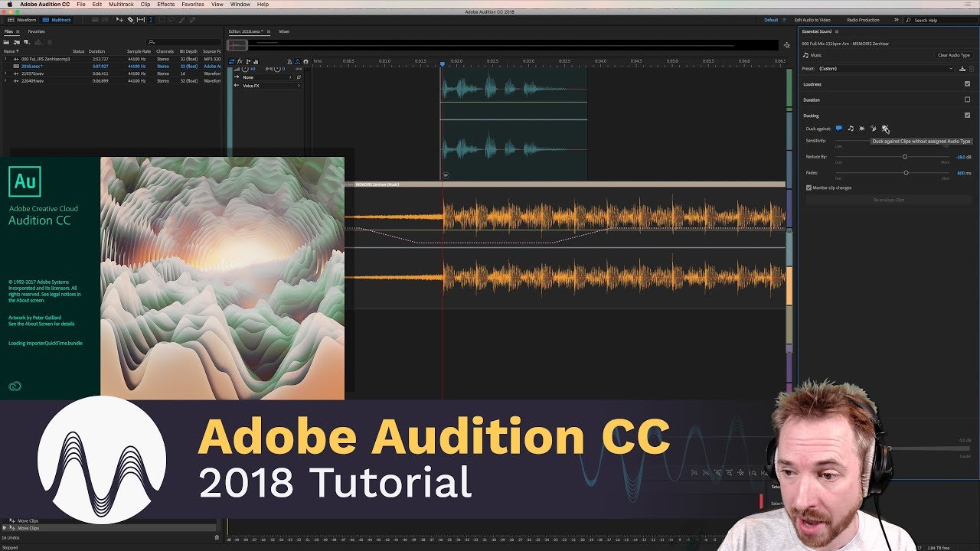The height and width of the screenshot is (551, 980).
Task: Open the Voice FX output dropdown
Action: 271,86
